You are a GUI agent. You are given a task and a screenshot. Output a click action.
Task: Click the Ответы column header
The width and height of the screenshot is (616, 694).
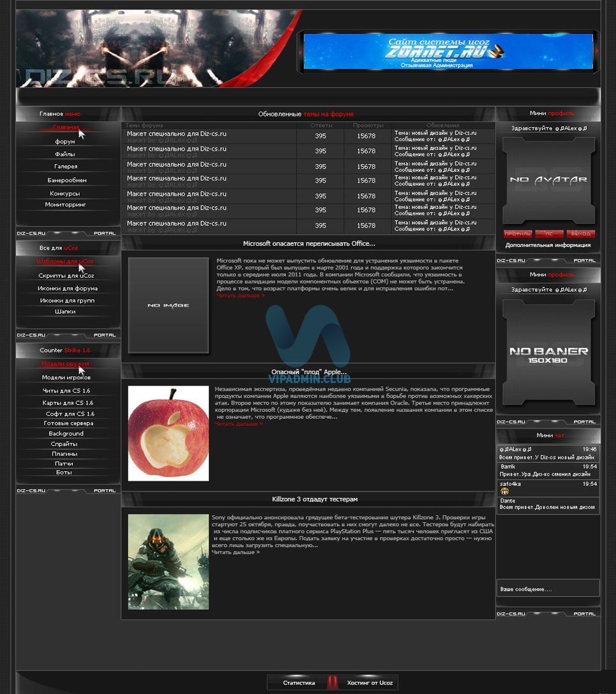[x=321, y=126]
